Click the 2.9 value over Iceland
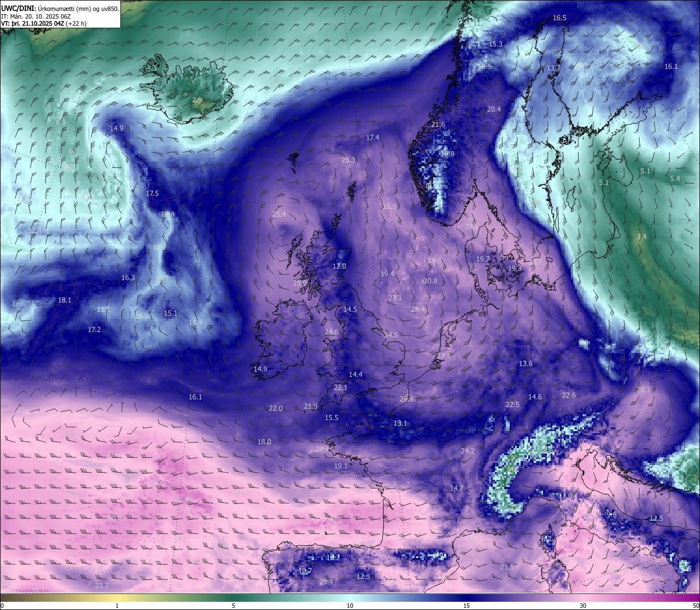The width and height of the screenshot is (700, 610). point(197,100)
